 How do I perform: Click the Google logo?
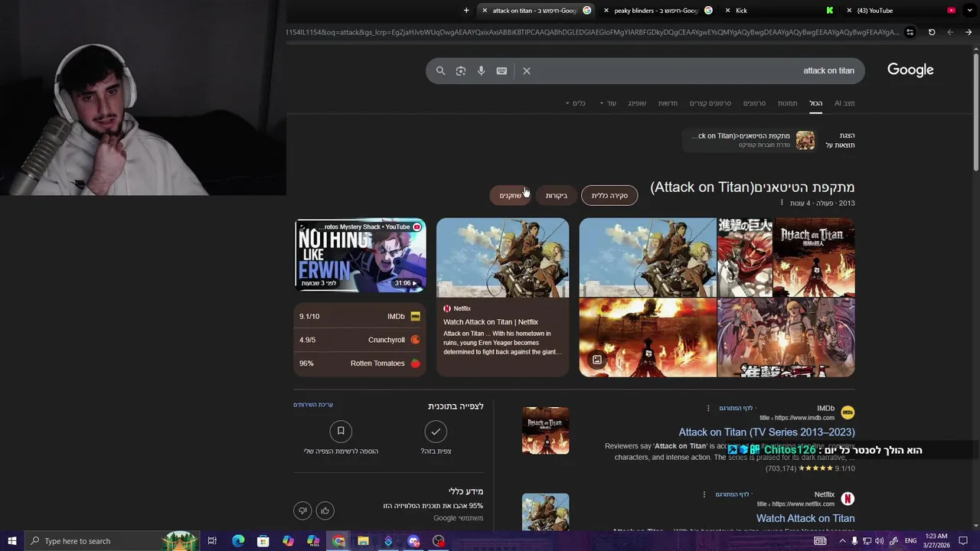tap(910, 70)
